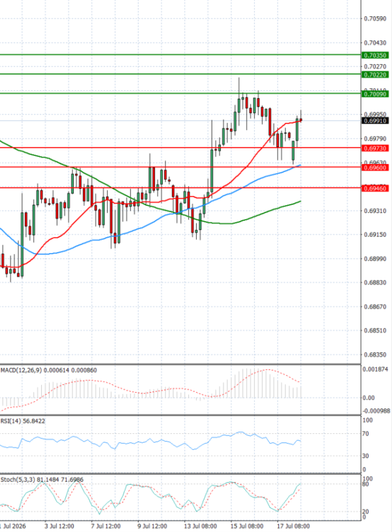Image resolution: width=392 pixels, height=532 pixels.
Task: Click the 15 Jul 08:00 time axis label
Action: pyautogui.click(x=247, y=526)
